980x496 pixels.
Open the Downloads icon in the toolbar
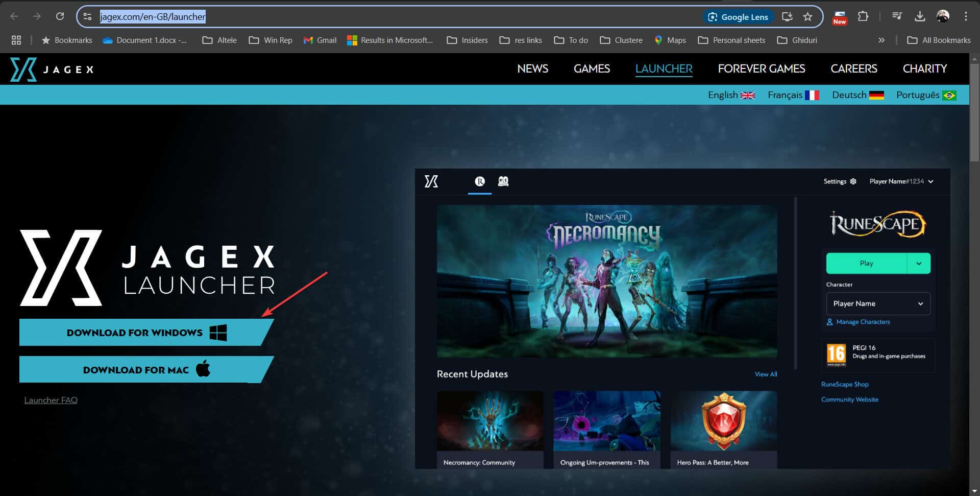click(920, 16)
